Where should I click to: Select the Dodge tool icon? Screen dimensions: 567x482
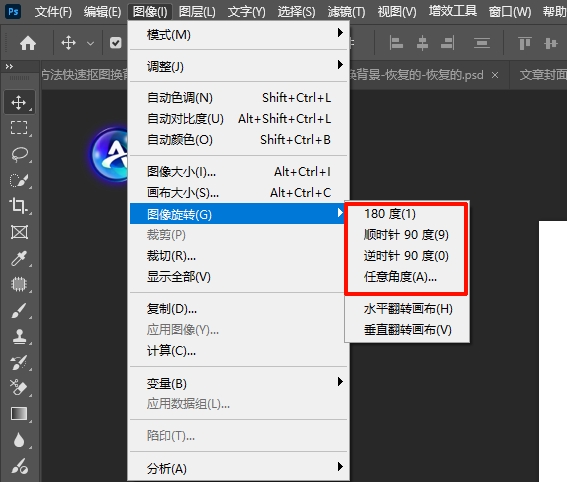[19, 466]
